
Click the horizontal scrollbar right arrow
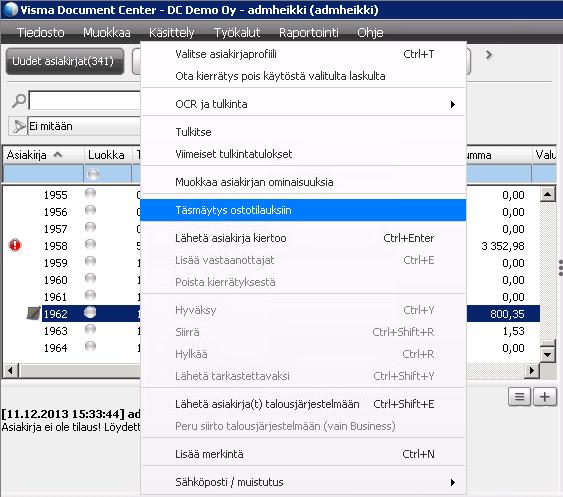pyautogui.click(x=532, y=370)
